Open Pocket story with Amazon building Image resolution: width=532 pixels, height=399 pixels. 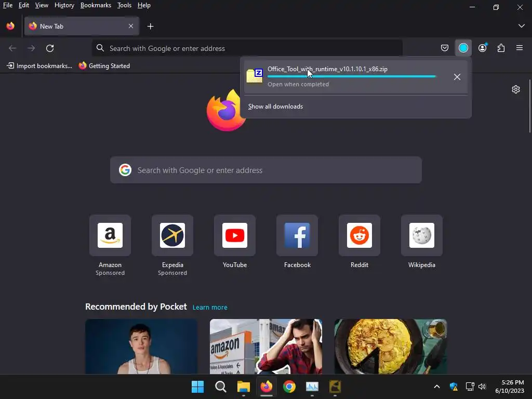(266, 347)
